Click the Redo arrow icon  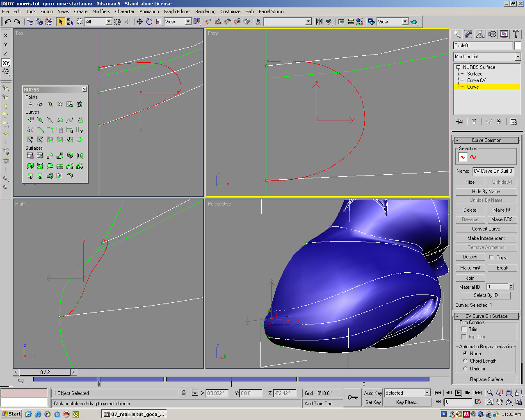[x=17, y=22]
